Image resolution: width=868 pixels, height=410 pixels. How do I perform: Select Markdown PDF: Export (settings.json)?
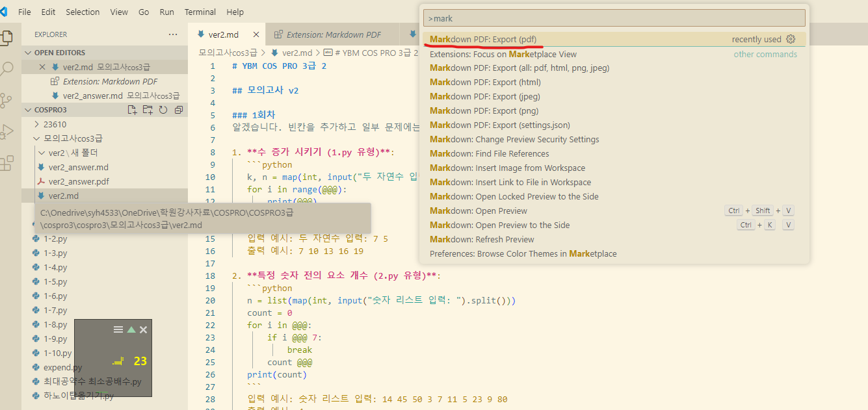click(614, 125)
